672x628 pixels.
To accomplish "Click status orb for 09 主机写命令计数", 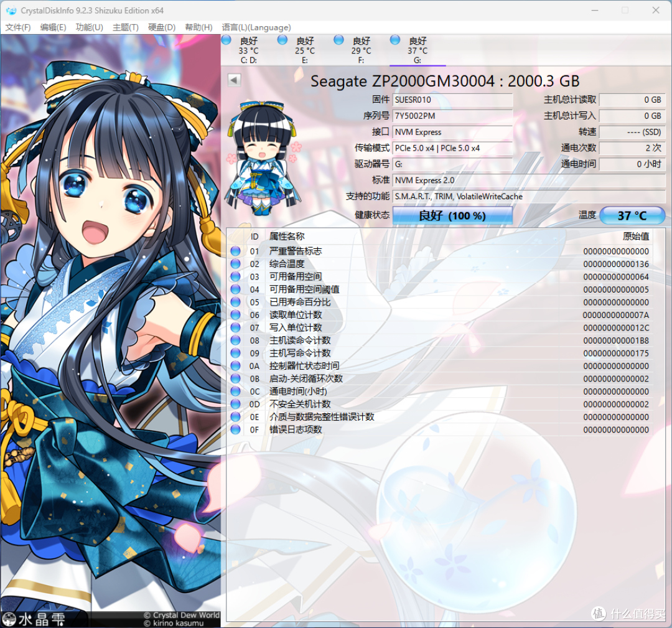I will click(x=235, y=353).
